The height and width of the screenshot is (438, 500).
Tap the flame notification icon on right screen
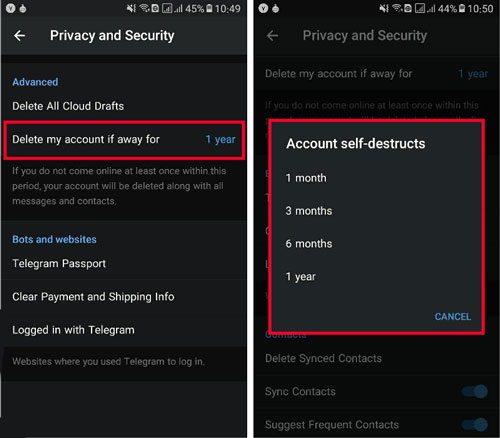[x=276, y=9]
